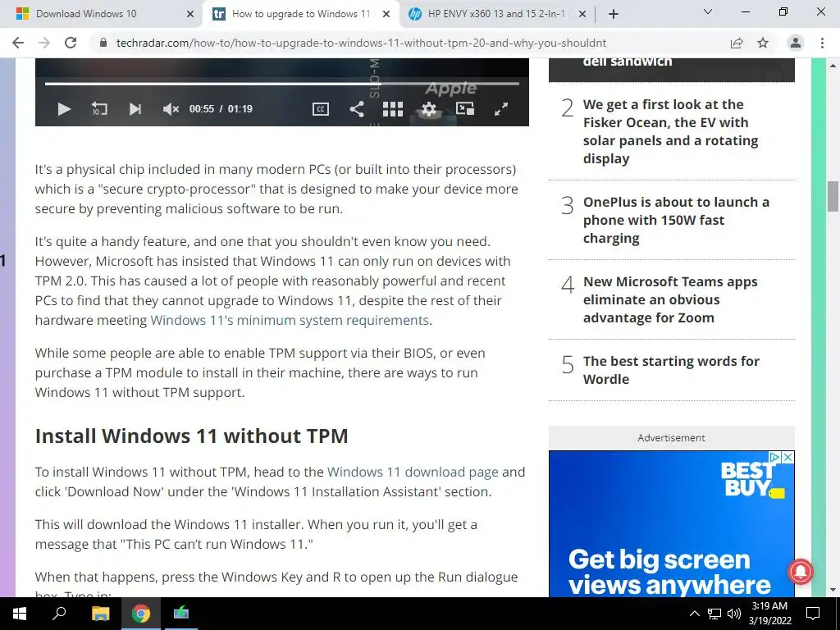
Task: Open Windows taskbar search
Action: (59, 614)
